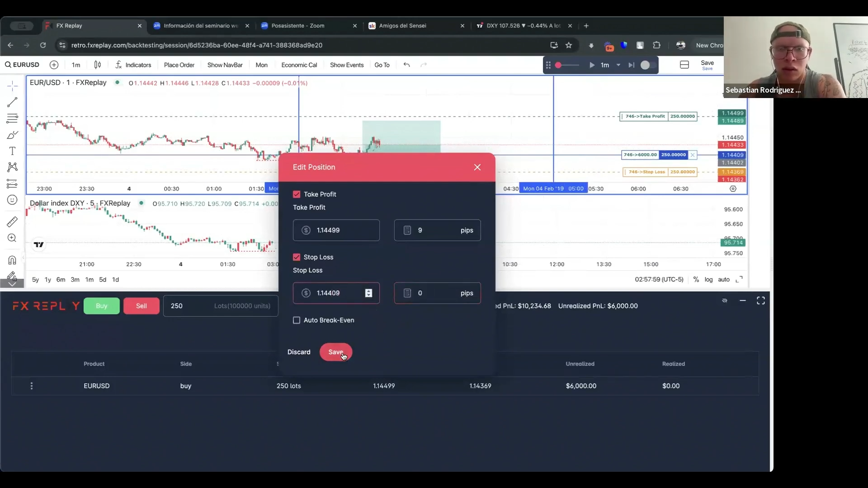This screenshot has height=488, width=868.
Task: Switch to the Posasistente - Zoom tab
Action: pos(308,26)
